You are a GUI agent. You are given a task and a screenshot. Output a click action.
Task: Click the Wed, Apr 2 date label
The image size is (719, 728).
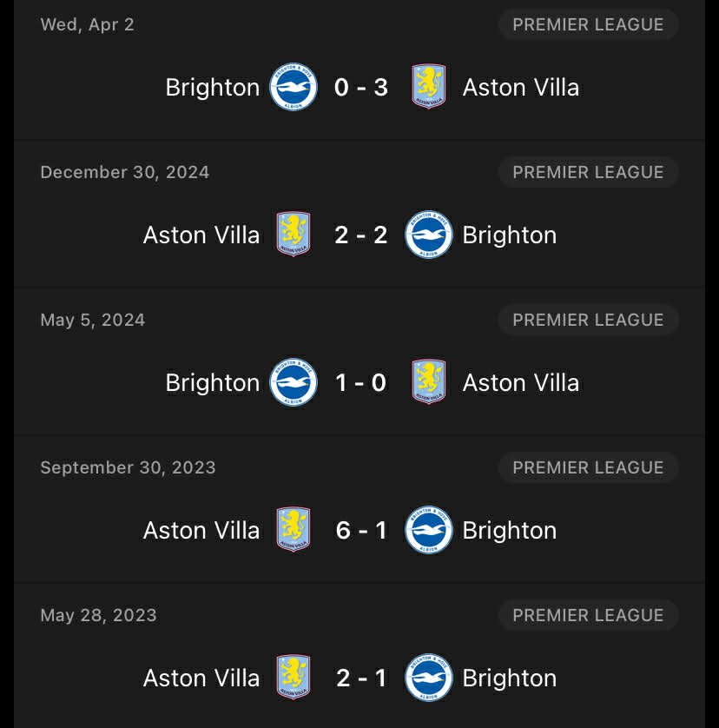[x=88, y=24]
